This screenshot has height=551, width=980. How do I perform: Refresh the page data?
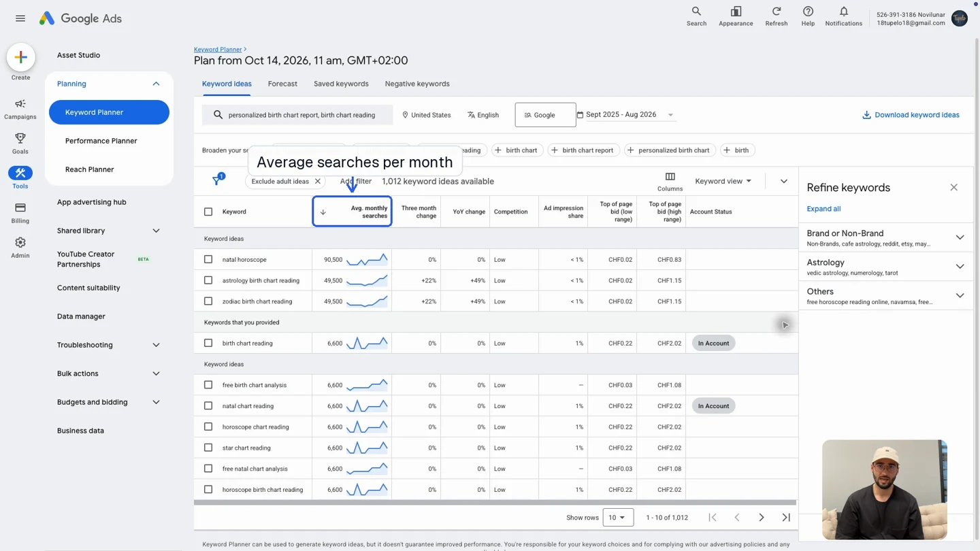point(776,16)
